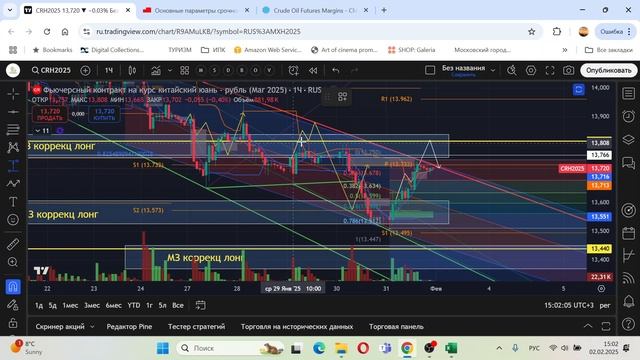Open chart settings gear icon
The height and width of the screenshot is (360, 640).
click(x=531, y=70)
